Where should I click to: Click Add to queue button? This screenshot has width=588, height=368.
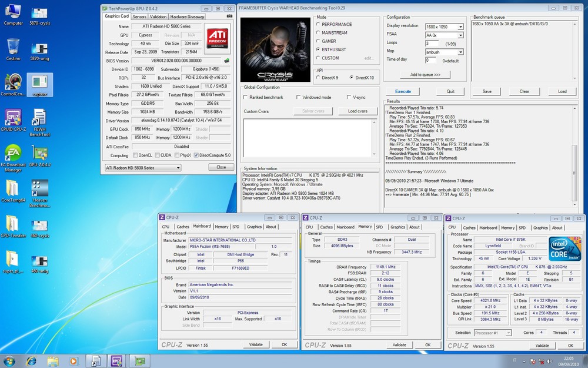point(425,74)
